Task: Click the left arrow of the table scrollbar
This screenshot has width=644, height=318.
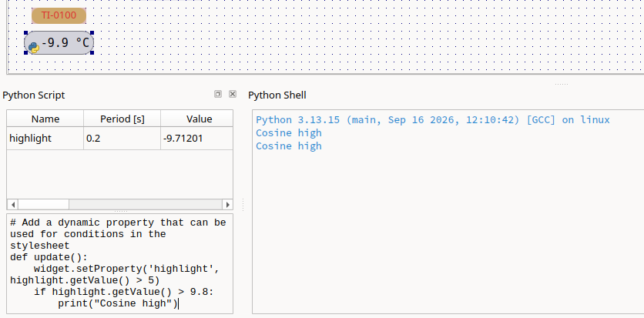Action: coord(13,204)
